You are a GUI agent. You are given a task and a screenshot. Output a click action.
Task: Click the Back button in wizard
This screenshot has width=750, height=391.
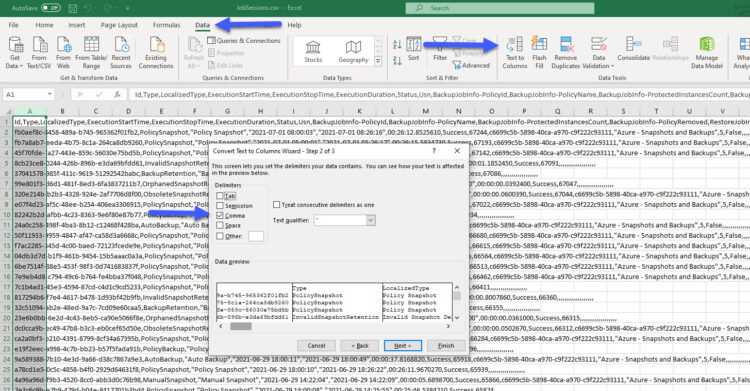(360, 346)
